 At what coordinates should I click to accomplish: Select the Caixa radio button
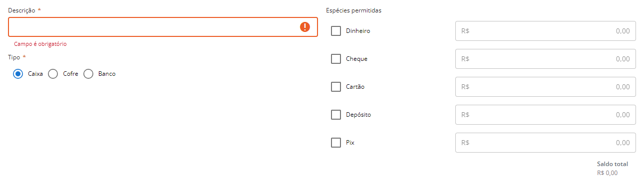(x=18, y=74)
